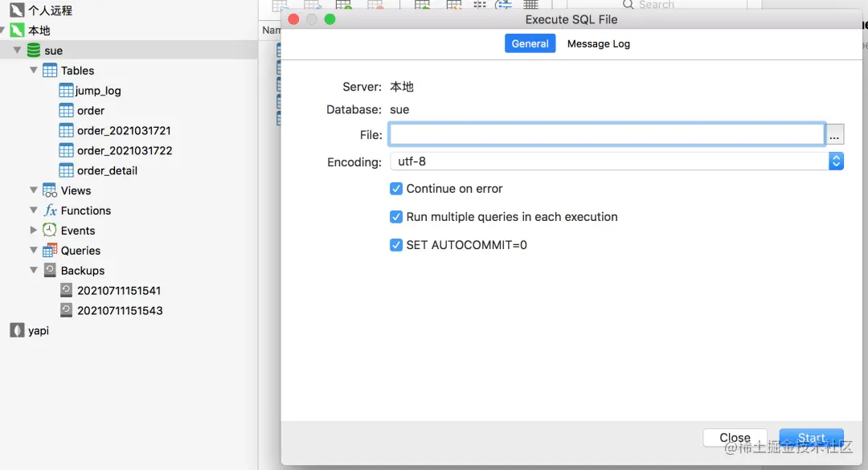Click the Tables folder icon

[x=50, y=71]
